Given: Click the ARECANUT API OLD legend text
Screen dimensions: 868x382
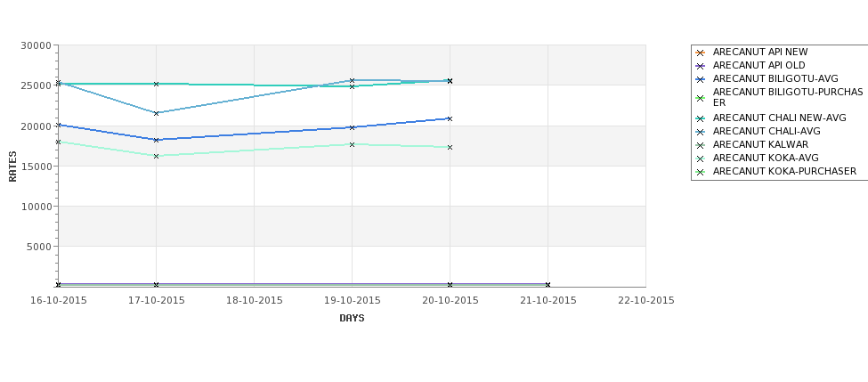Looking at the screenshot, I should (759, 65).
